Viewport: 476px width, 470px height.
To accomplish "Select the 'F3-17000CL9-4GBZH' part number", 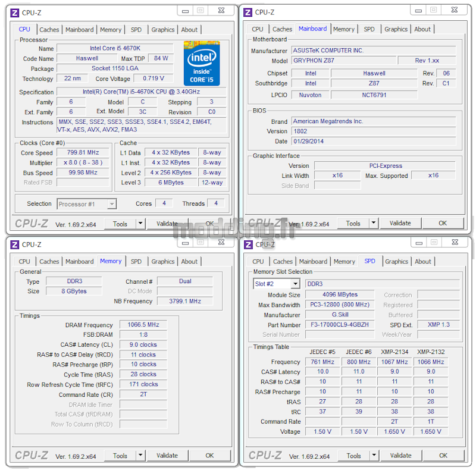I will pyautogui.click(x=340, y=325).
